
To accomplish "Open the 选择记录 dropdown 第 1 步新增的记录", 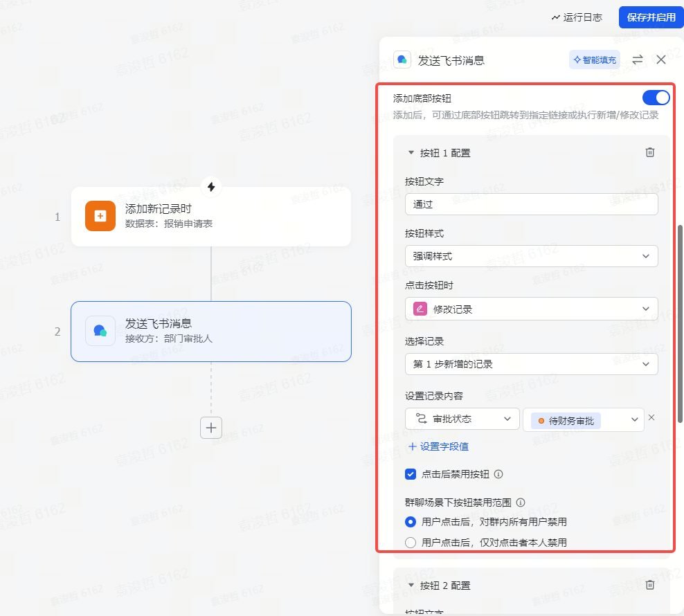I will 531,364.
